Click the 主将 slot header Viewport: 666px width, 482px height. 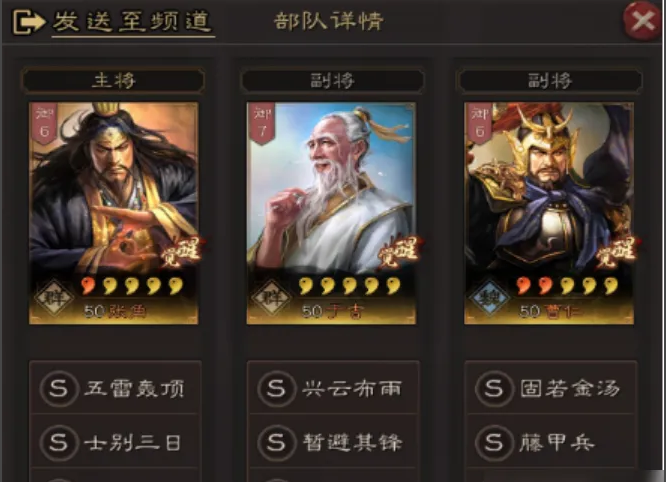tap(113, 80)
